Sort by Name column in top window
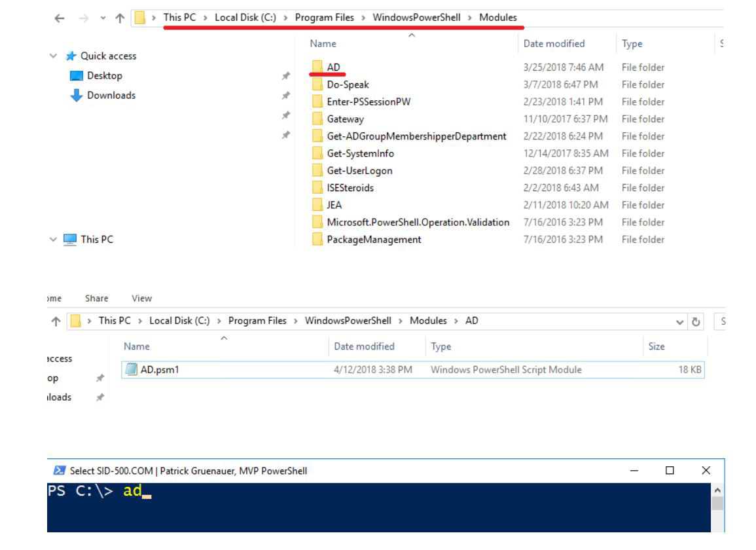The image size is (756, 550). click(x=323, y=44)
